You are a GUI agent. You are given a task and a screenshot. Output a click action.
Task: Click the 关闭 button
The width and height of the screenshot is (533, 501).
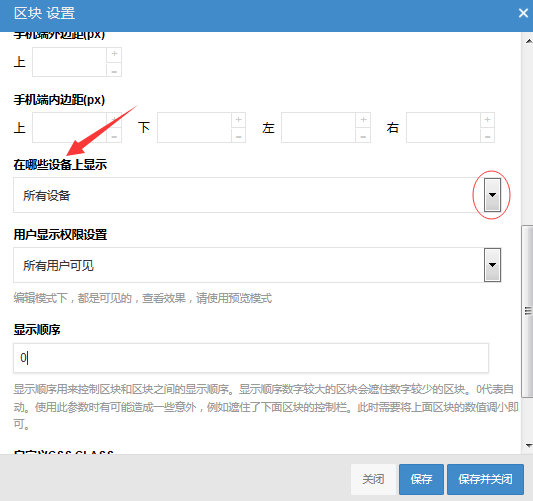373,479
